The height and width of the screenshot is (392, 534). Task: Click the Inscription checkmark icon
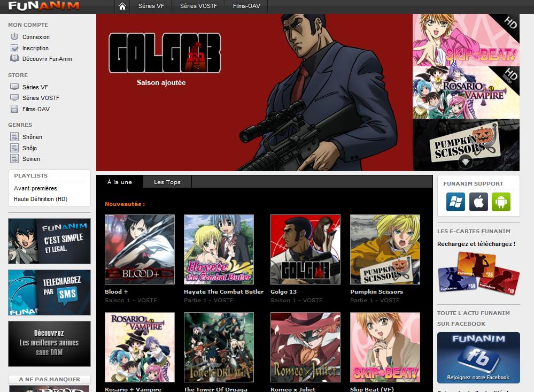pos(14,48)
